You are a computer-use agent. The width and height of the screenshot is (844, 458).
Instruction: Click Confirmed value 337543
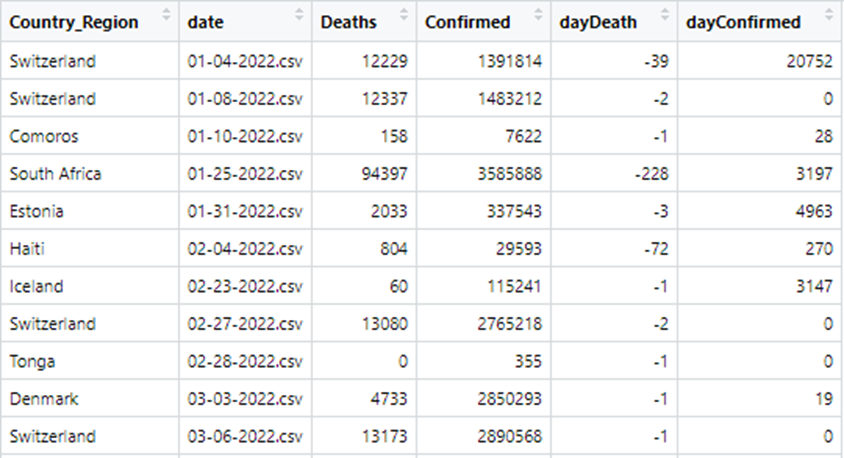tap(514, 211)
